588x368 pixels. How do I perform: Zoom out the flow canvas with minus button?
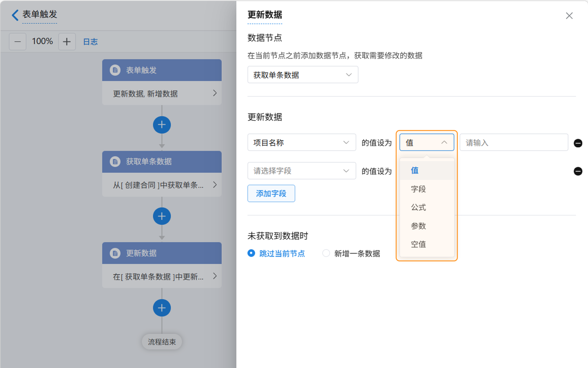(18, 42)
